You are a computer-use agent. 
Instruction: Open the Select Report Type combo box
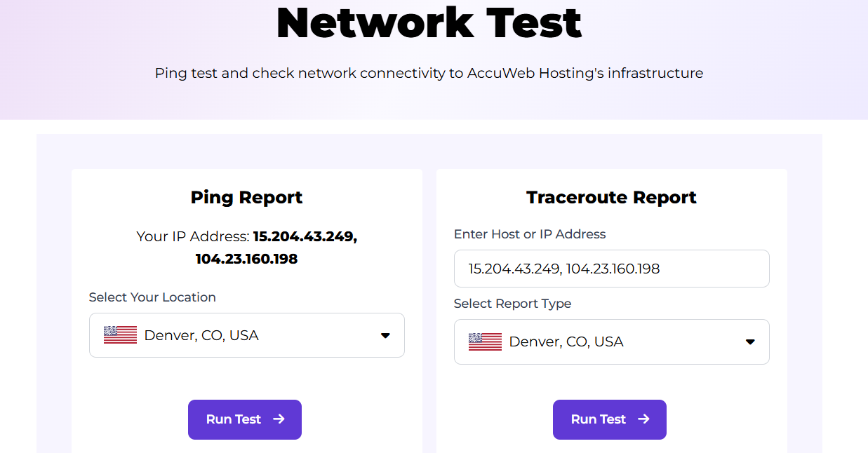(x=612, y=342)
